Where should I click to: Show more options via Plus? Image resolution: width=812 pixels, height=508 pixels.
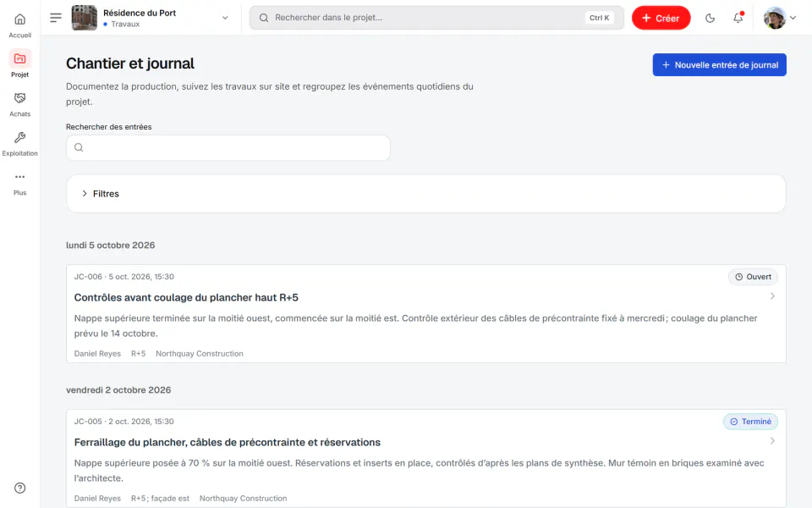(19, 183)
